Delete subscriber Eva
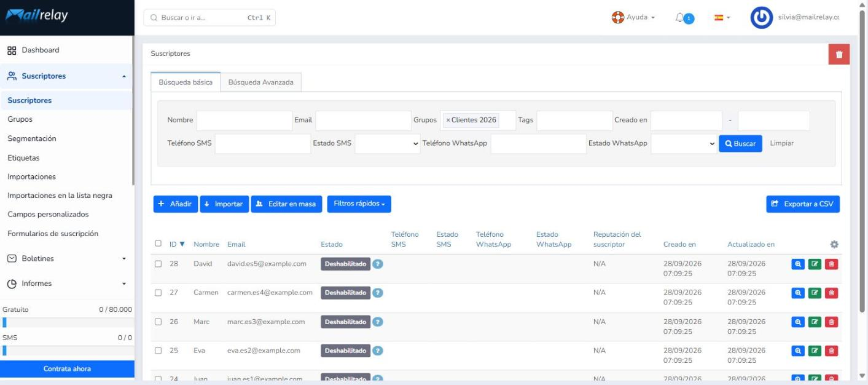The height and width of the screenshot is (385, 868). coord(832,351)
